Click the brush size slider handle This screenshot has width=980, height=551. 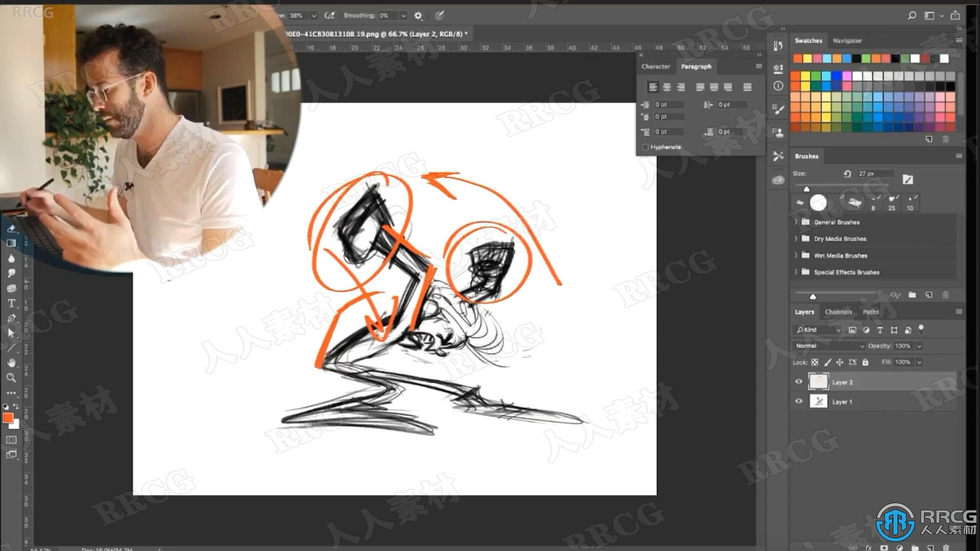pos(806,189)
